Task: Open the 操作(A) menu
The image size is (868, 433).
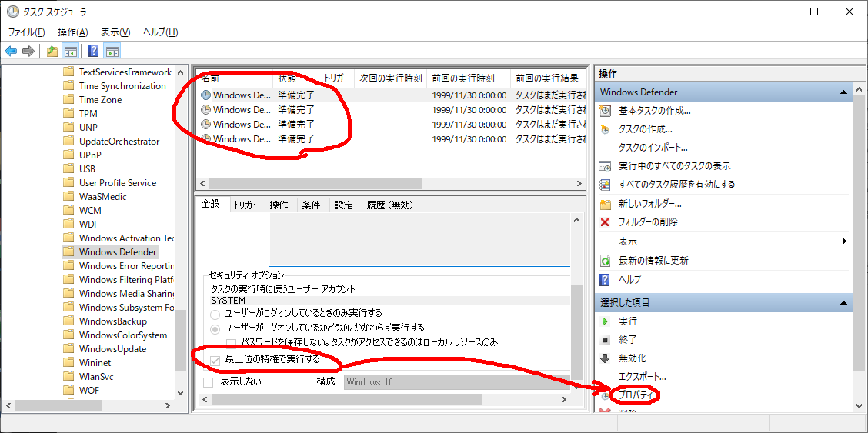Action: [73, 32]
